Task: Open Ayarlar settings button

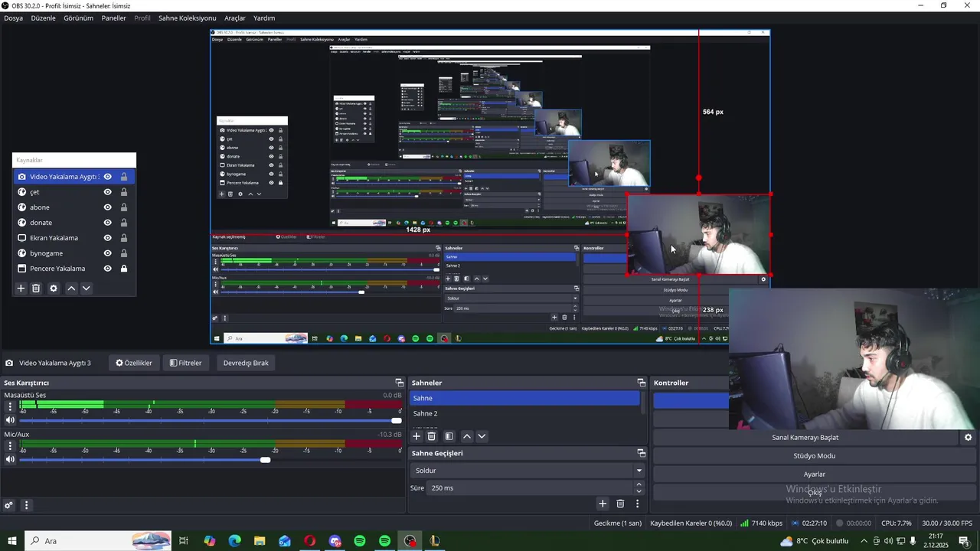Action: coord(815,474)
